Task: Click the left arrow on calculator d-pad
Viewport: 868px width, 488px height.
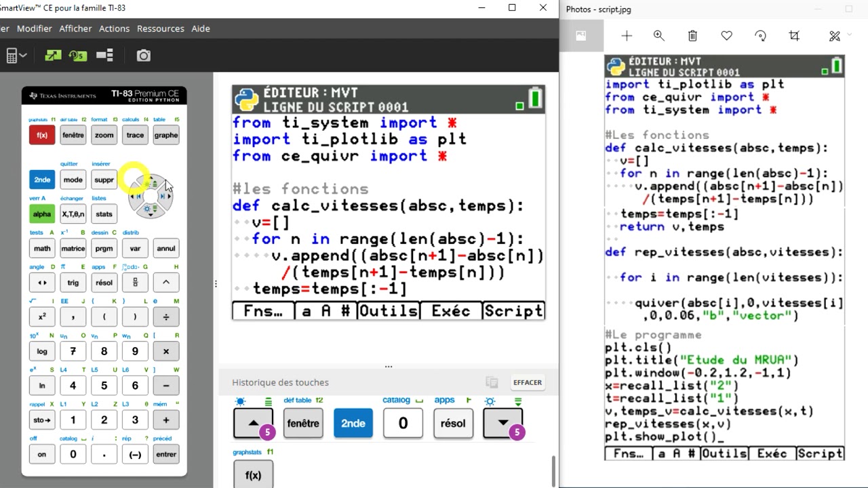Action: (x=136, y=197)
